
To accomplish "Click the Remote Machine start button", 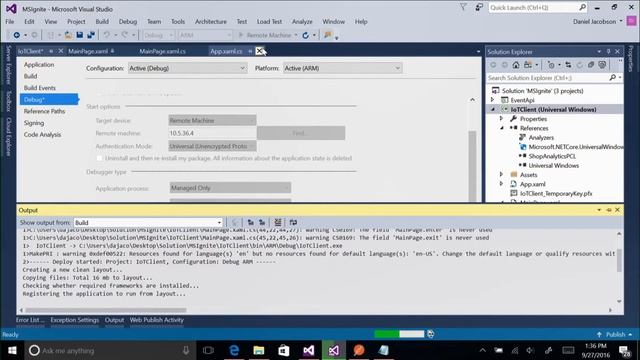I will (x=267, y=35).
